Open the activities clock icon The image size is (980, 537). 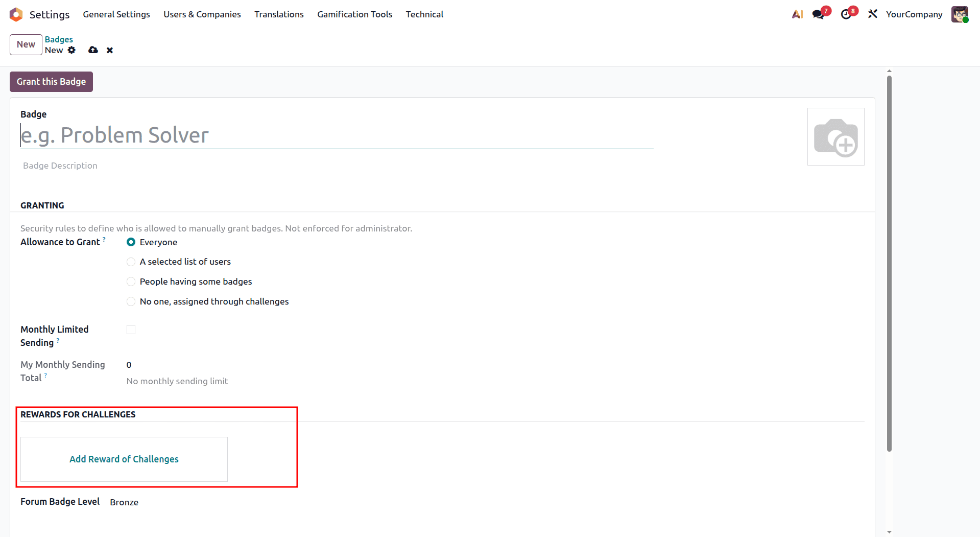[846, 14]
